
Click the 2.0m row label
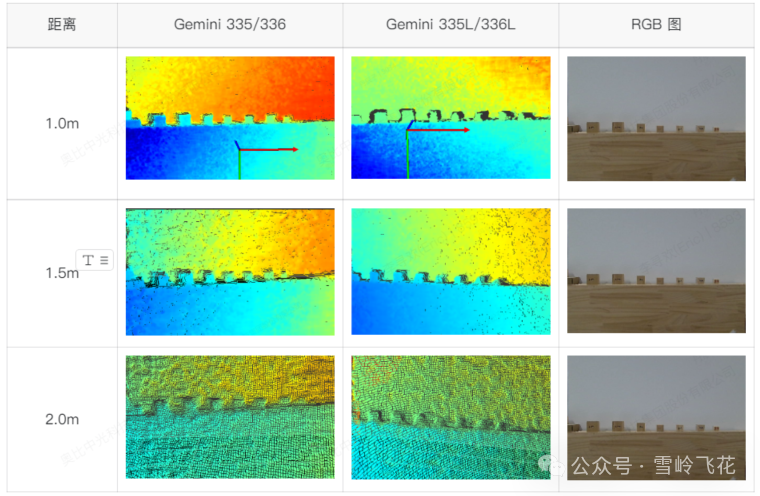point(62,420)
